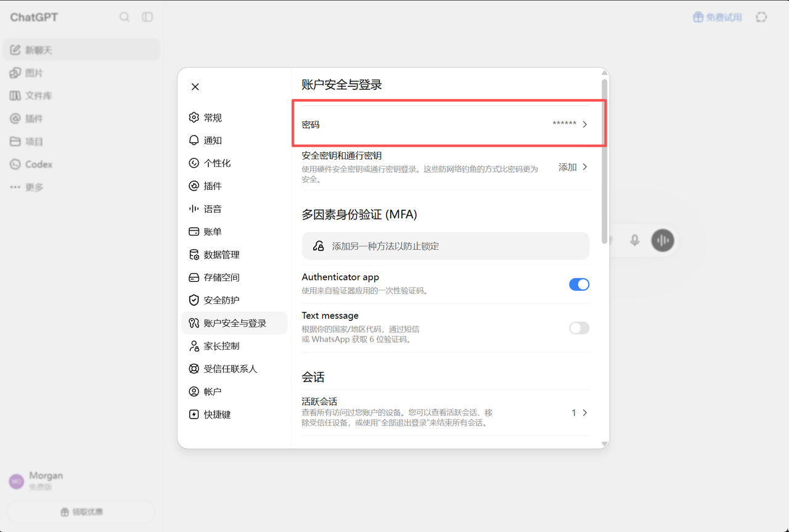Click the Codex icon in sidebar
Image resolution: width=789 pixels, height=532 pixels.
click(15, 164)
